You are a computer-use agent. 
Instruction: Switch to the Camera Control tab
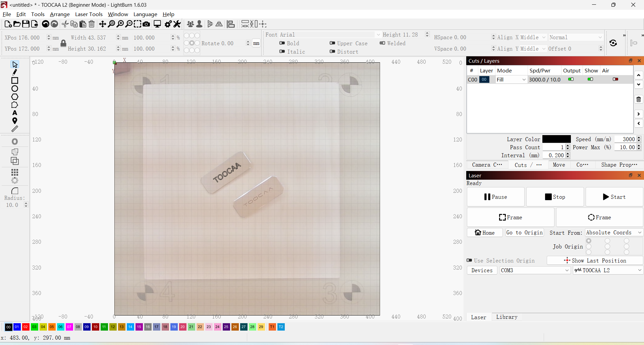coord(487,165)
